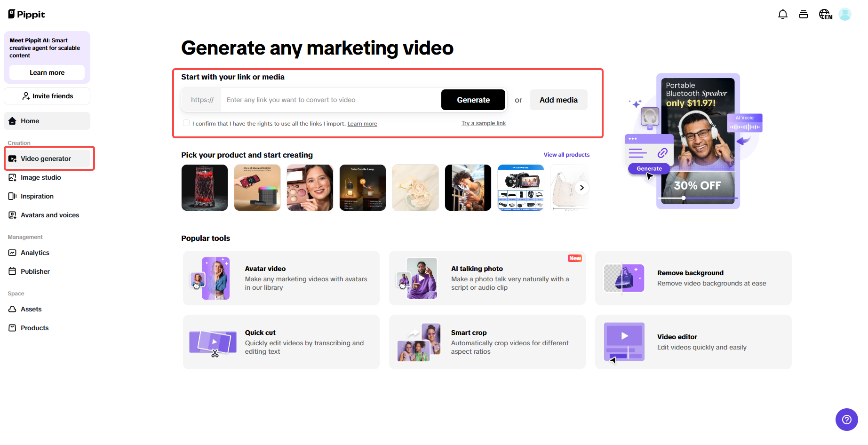The height and width of the screenshot is (445, 868).
Task: Go to Home in the sidebar
Action: pos(30,121)
